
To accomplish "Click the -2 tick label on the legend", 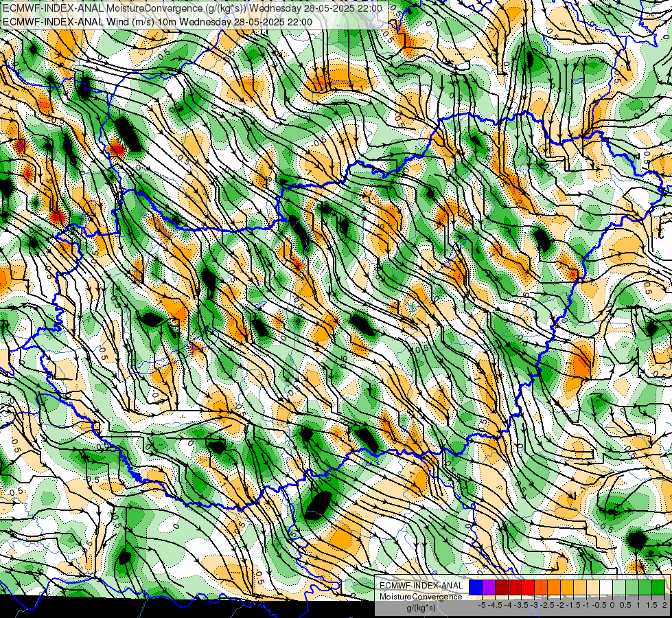I will (x=560, y=605).
